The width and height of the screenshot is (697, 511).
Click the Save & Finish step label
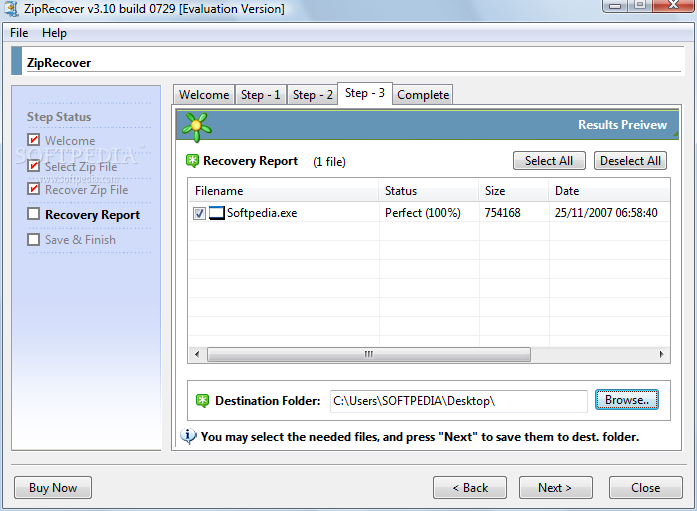click(80, 240)
